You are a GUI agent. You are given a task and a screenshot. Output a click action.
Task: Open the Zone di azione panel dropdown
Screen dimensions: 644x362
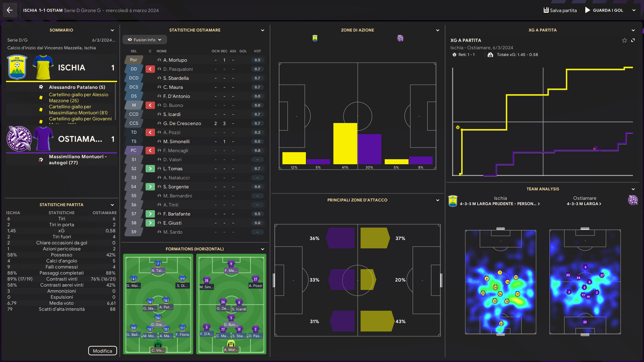coord(437,30)
